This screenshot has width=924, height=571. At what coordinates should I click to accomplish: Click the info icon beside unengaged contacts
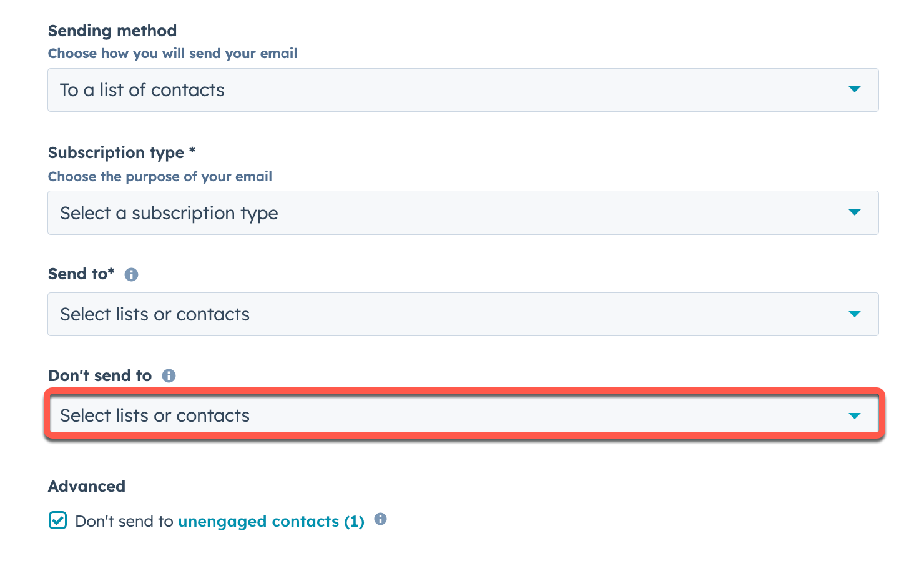[x=380, y=519]
